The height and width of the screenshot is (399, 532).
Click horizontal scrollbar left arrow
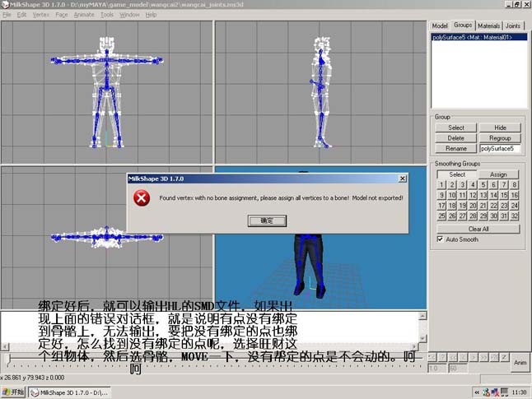coord(5,346)
